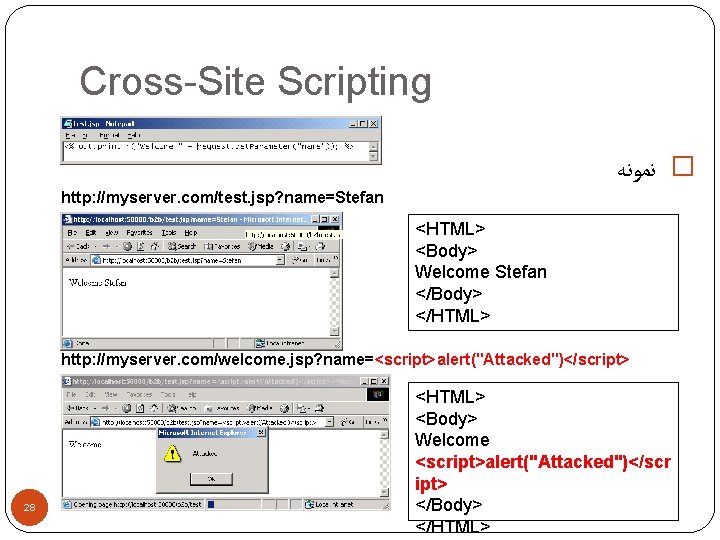
Task: Click History icon in Stefan browser toolbar
Action: 286,246
